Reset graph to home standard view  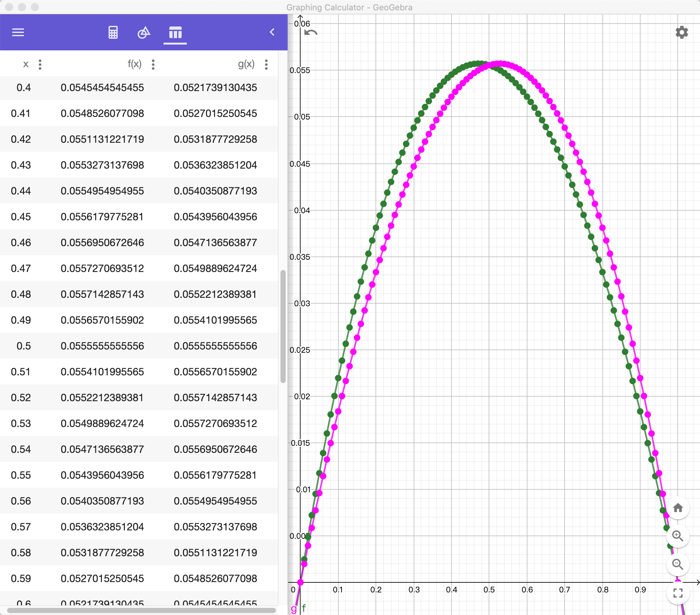coord(678,507)
